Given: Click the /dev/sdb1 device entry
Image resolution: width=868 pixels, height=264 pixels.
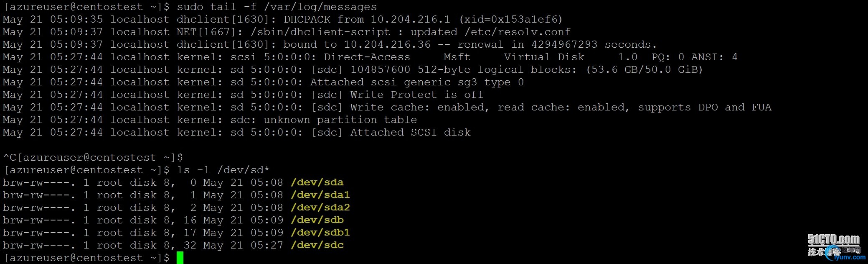Looking at the screenshot, I should click(x=320, y=233).
